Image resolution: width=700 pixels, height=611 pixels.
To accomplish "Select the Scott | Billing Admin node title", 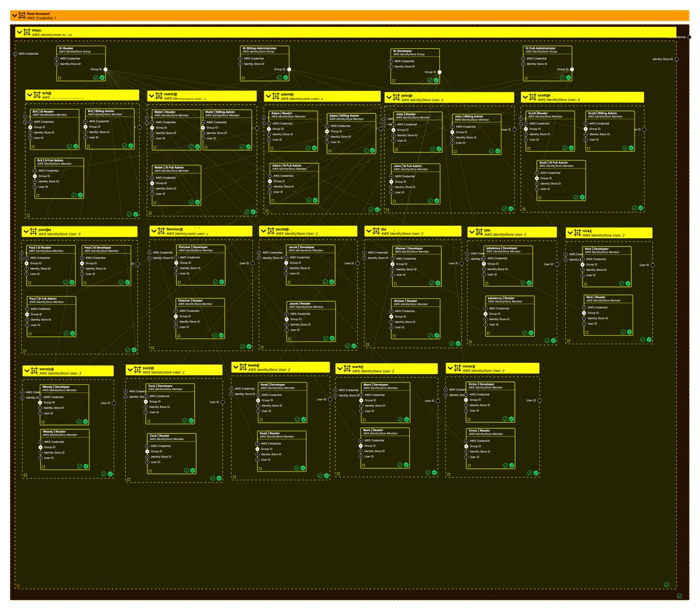I will [x=603, y=113].
